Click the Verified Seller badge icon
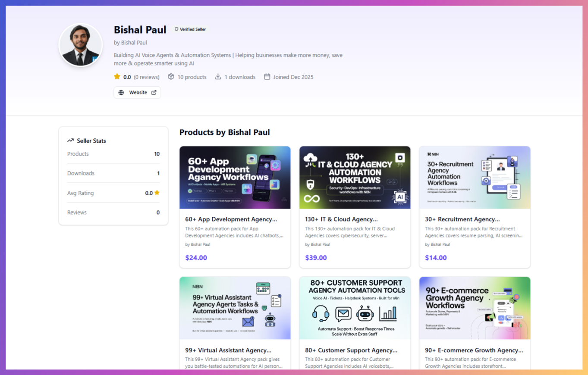This screenshot has width=588, height=375. click(x=176, y=29)
